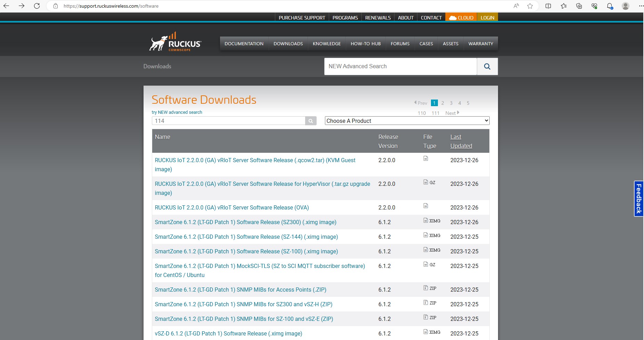Click the highlighted page 1 pagination box
Viewport: 644px width, 340px height.
click(x=434, y=103)
